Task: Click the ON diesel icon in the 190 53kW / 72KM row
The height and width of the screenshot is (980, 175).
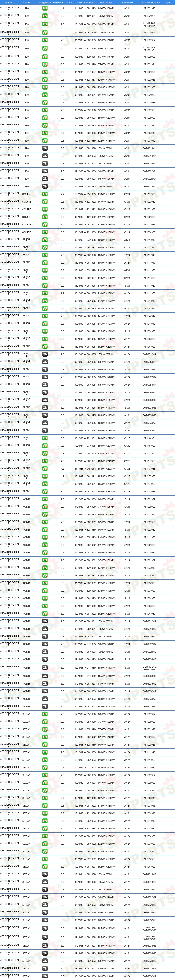Action: [45, 148]
